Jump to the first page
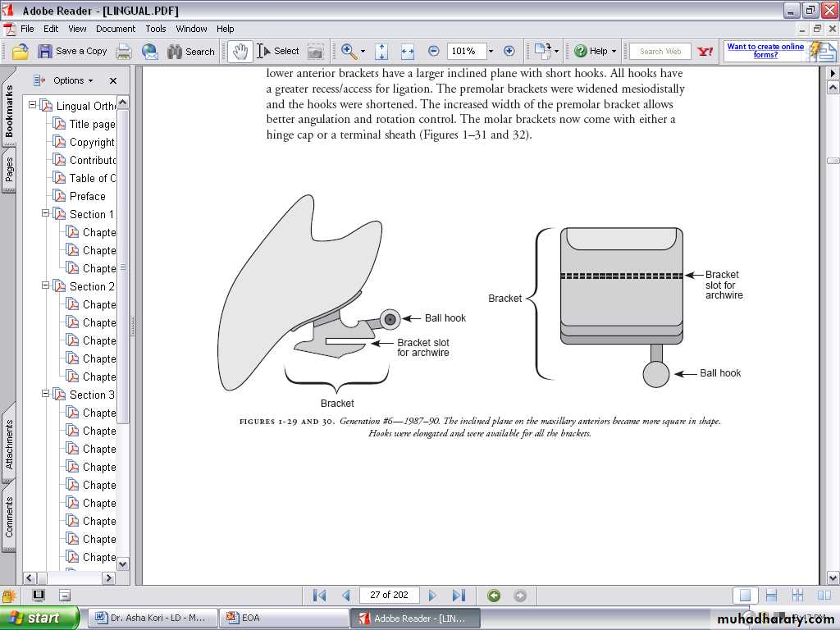This screenshot has height=630, width=840. click(x=320, y=596)
